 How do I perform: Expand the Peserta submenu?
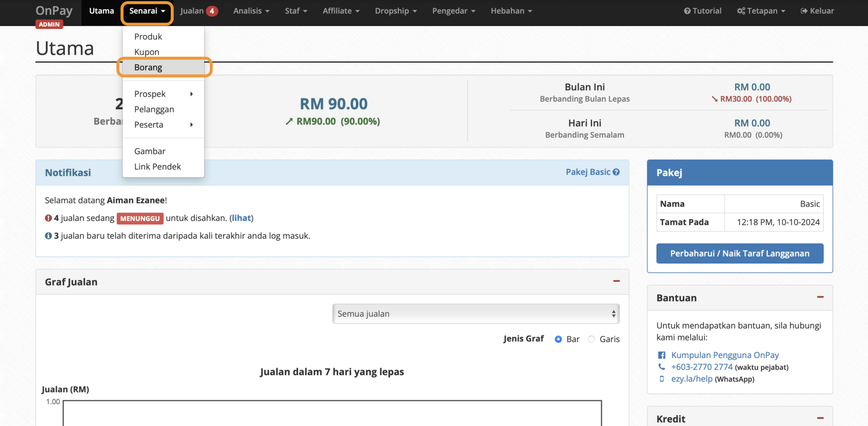click(x=149, y=125)
